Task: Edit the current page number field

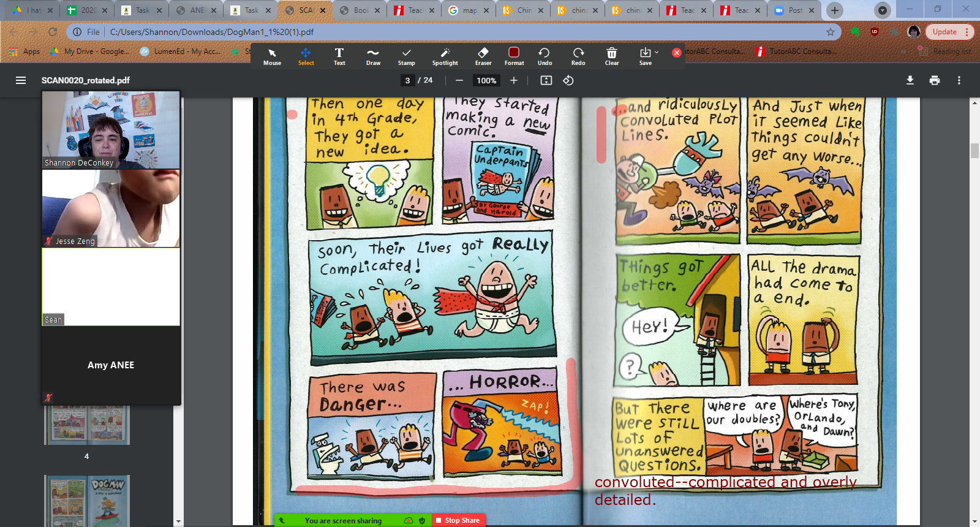Action: (407, 80)
